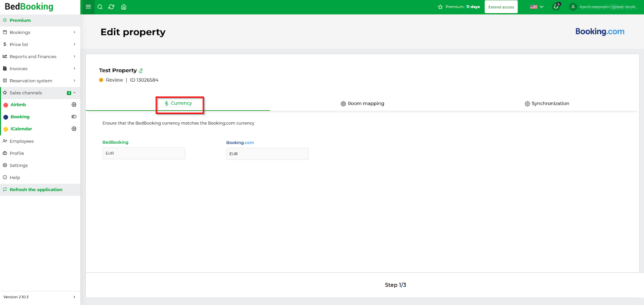Click the refresh arrows icon in top bar

click(111, 7)
